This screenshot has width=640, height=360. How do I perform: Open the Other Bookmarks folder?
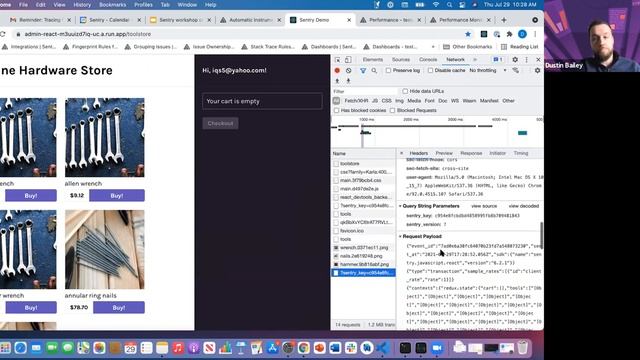point(468,47)
